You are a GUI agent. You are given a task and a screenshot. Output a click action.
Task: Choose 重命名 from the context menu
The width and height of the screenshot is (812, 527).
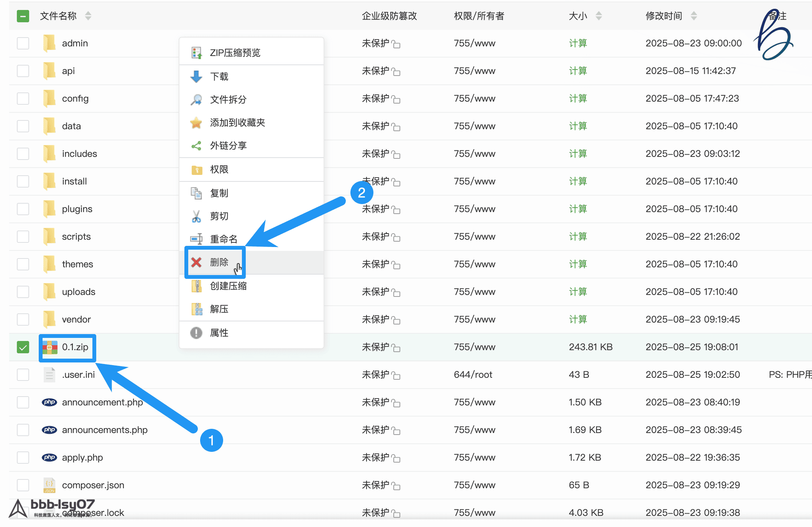point(224,239)
